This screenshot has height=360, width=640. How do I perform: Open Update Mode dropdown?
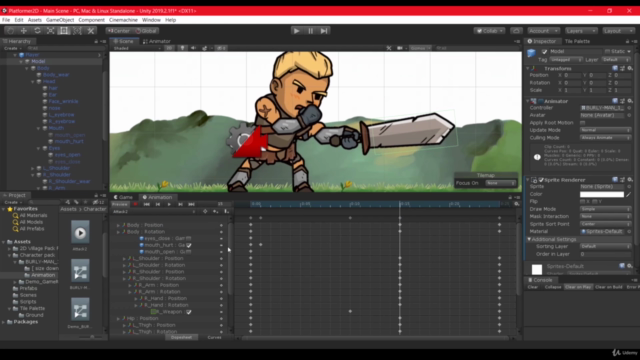pyautogui.click(x=605, y=130)
